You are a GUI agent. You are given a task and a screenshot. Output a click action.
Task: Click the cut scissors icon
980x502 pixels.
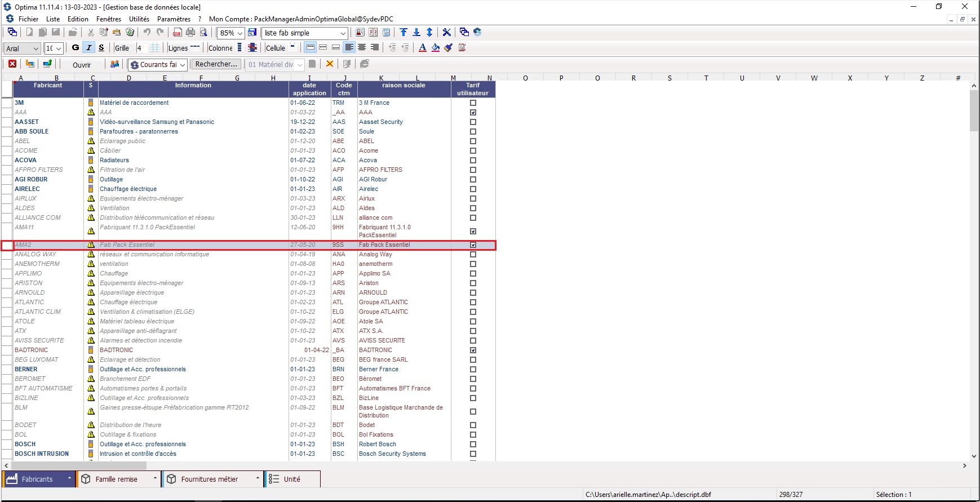[90, 33]
